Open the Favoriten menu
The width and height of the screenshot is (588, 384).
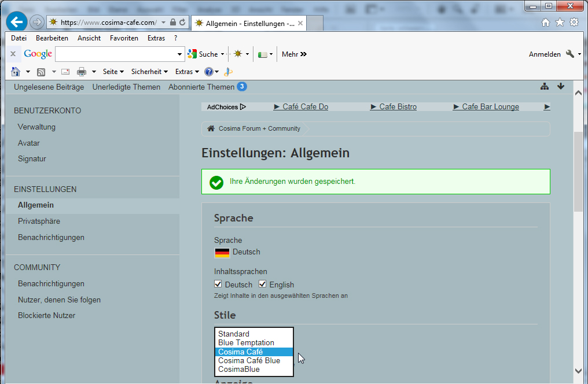(x=124, y=38)
